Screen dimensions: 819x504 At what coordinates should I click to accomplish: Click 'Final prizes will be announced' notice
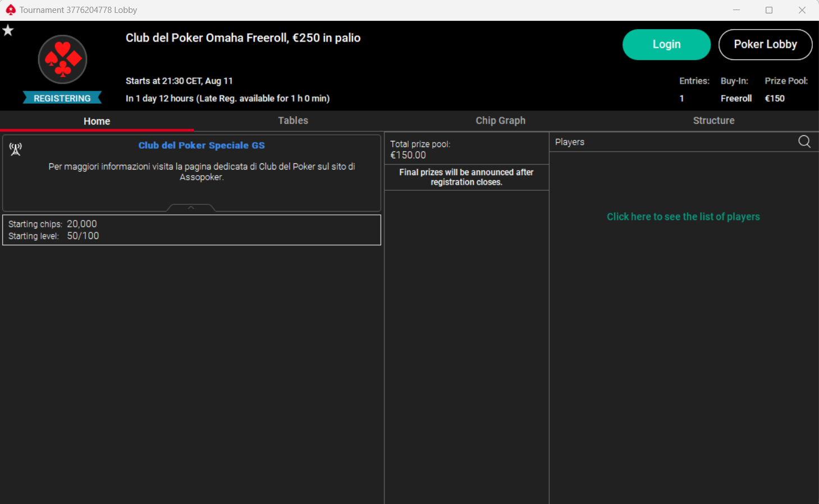click(x=466, y=177)
